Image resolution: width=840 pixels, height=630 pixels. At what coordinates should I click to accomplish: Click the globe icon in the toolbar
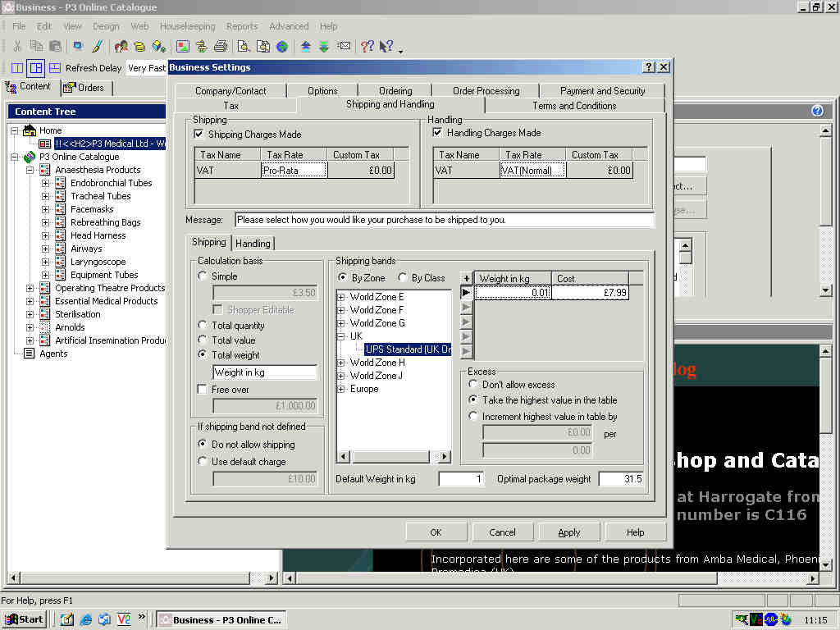pyautogui.click(x=282, y=47)
